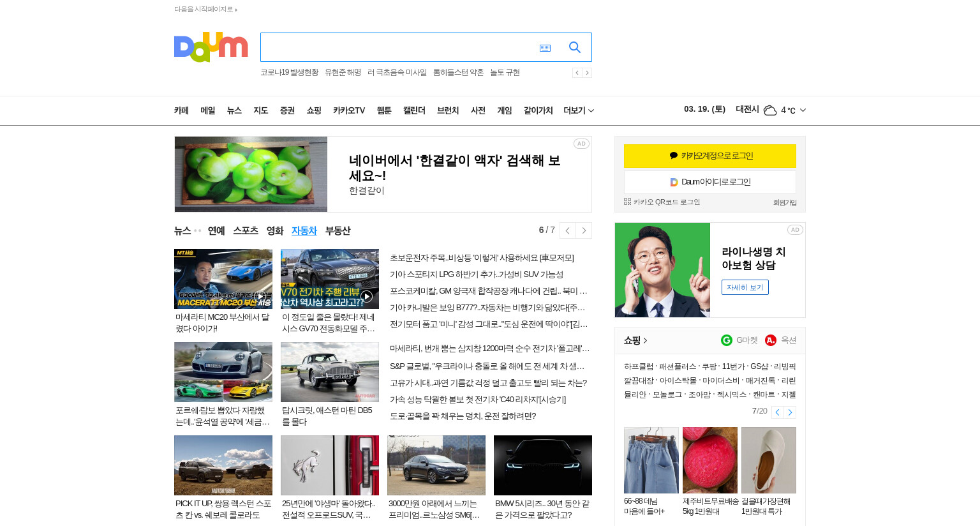Click the Daum ID login button
This screenshot has height=526, width=980.
click(x=710, y=182)
